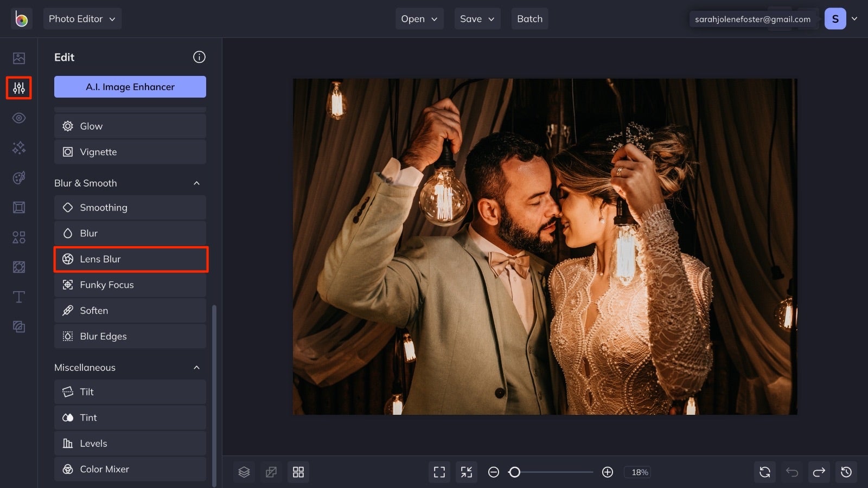The width and height of the screenshot is (868, 488).
Task: Click the undo arrow icon
Action: pyautogui.click(x=792, y=472)
